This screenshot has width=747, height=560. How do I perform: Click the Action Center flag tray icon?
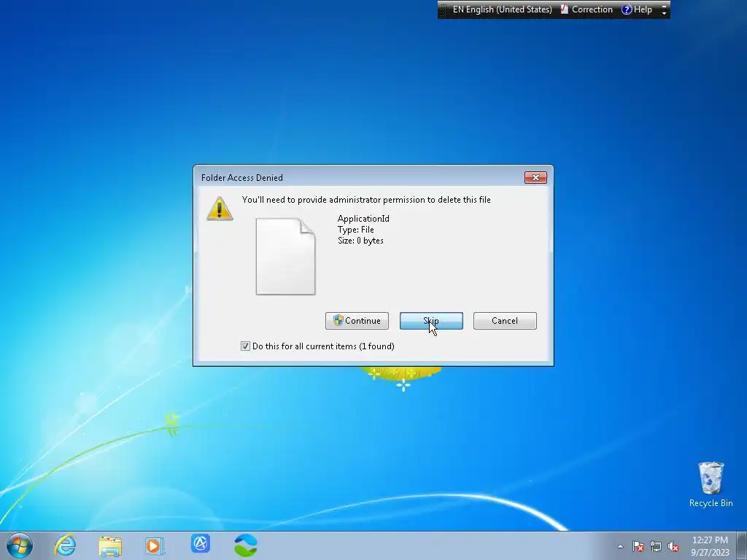[638, 546]
